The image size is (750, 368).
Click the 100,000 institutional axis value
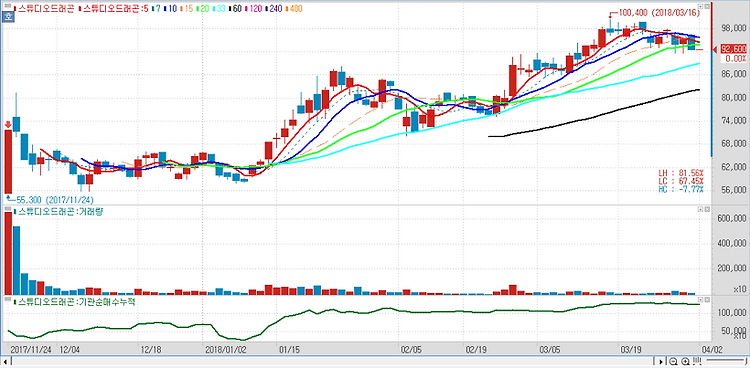(x=732, y=312)
